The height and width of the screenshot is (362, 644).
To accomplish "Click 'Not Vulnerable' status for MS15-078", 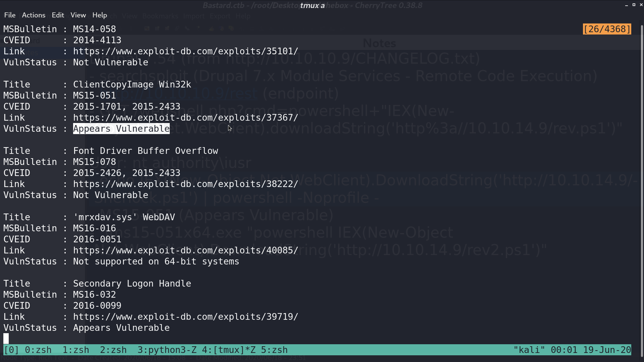I will (111, 195).
